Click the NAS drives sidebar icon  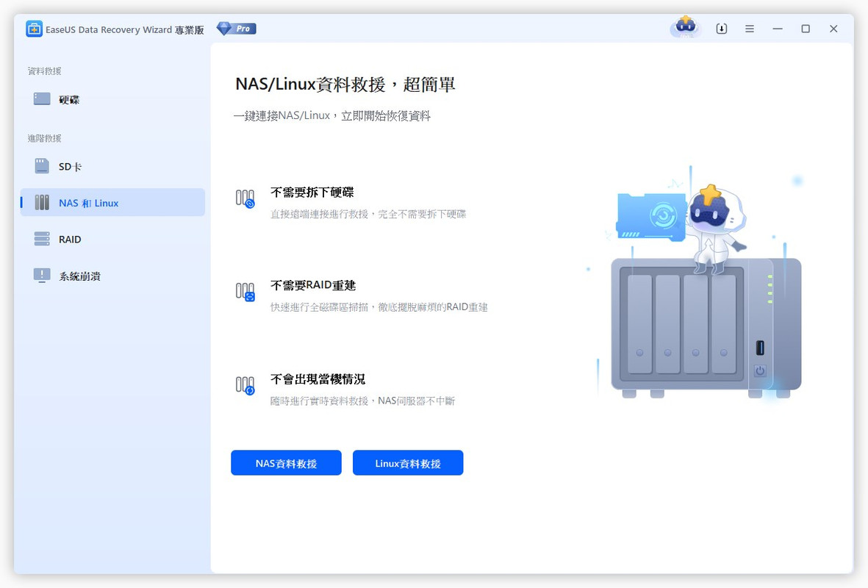click(42, 203)
